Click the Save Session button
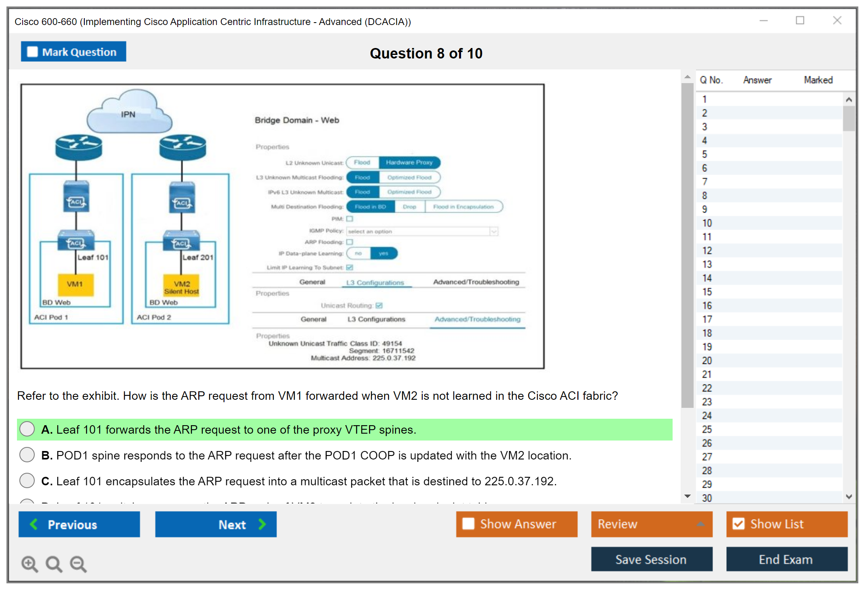Screen dimensions: 868x593 651,559
